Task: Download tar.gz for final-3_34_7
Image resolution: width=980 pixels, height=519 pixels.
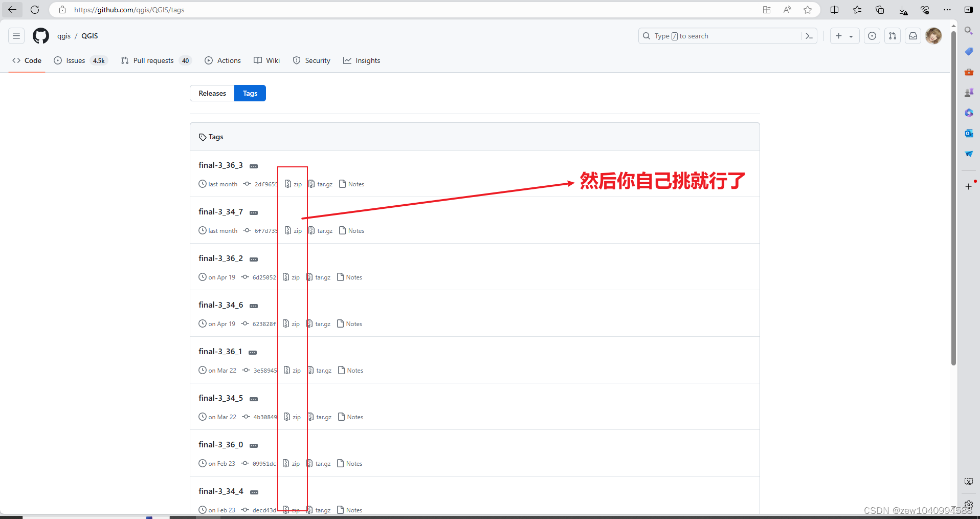Action: pos(320,231)
